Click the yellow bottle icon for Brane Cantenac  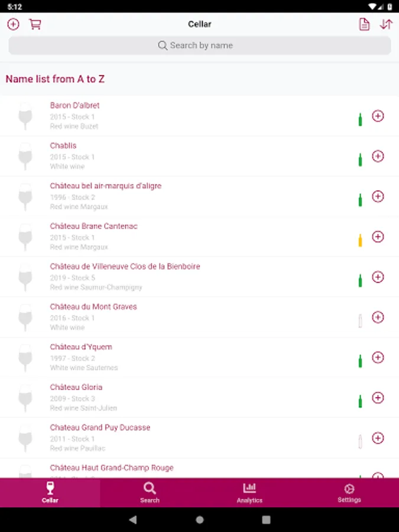(360, 240)
